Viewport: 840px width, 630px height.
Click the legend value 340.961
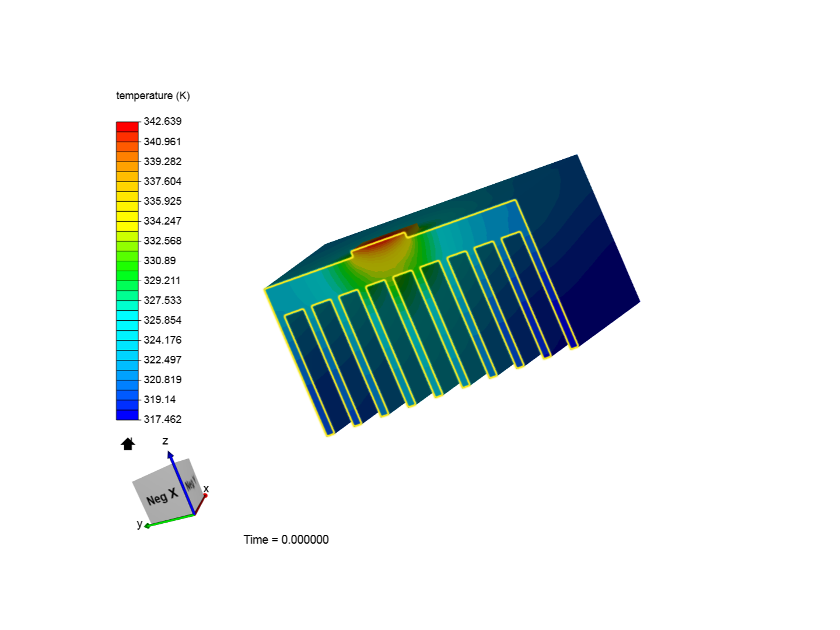163,142
